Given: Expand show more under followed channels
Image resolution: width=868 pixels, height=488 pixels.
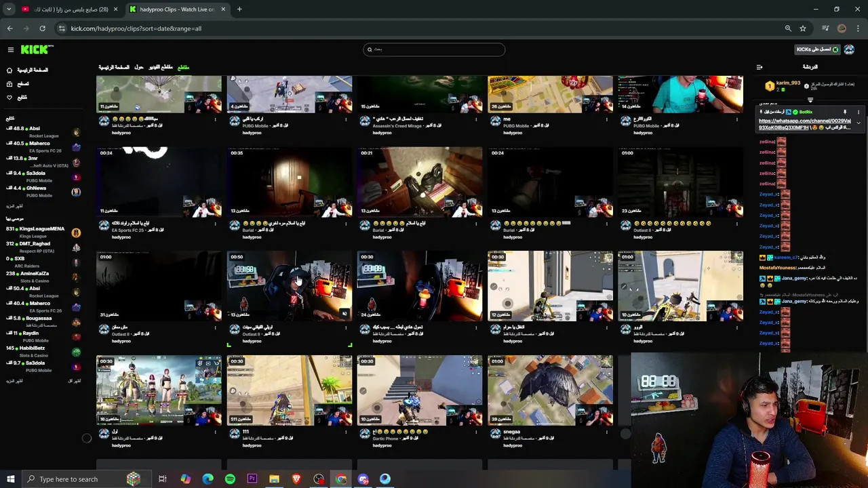Looking at the screenshot, I should (15, 205).
